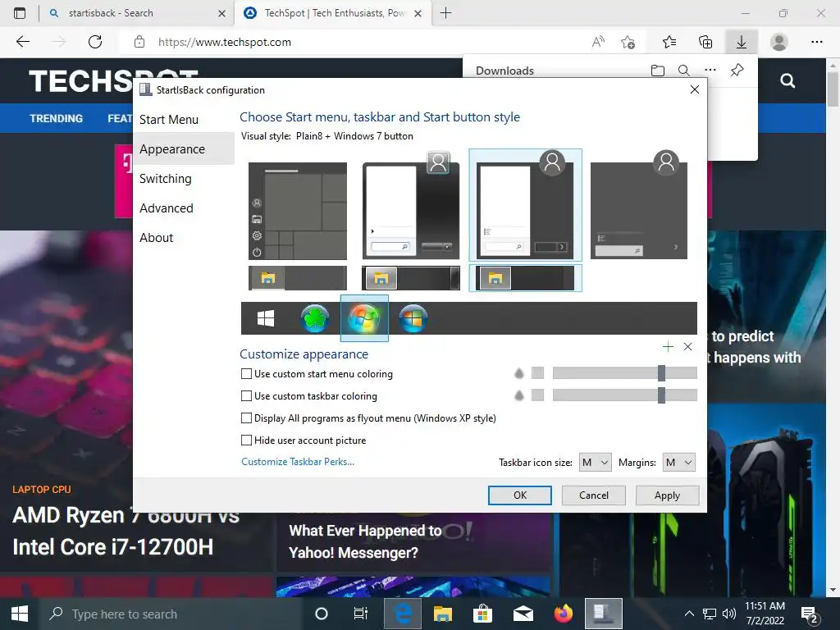
Task: Click the Apply button
Action: (667, 495)
